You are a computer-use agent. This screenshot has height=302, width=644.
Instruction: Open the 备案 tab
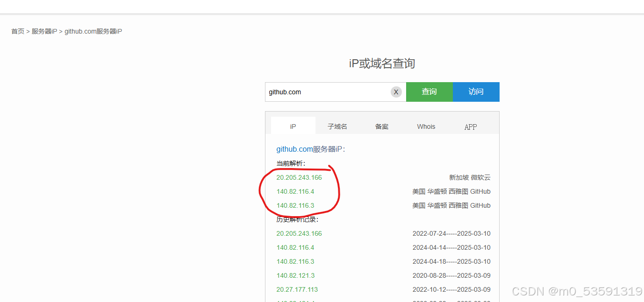(x=382, y=126)
